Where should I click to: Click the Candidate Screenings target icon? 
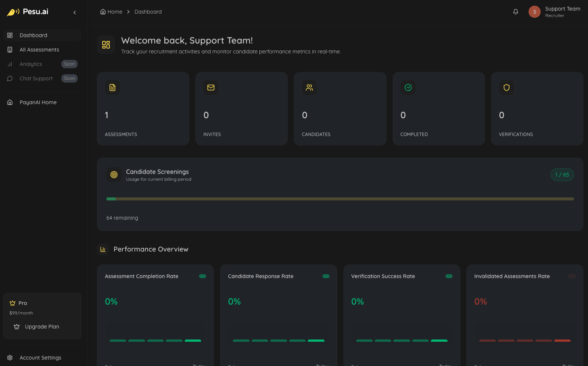pyautogui.click(x=114, y=175)
